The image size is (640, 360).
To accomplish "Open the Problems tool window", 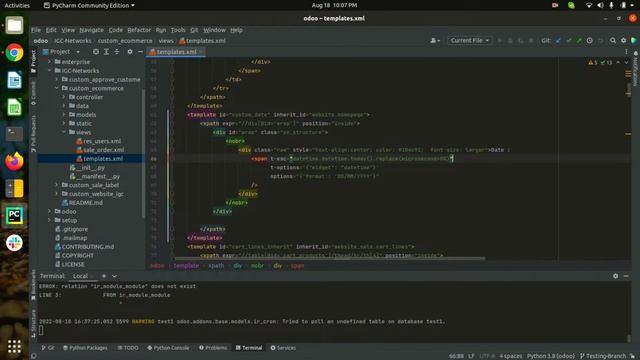I will pos(213,348).
